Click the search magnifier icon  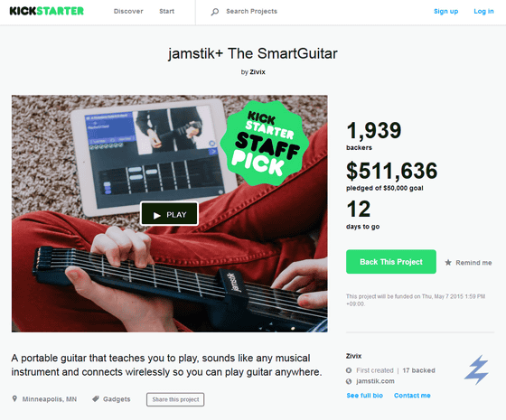pyautogui.click(x=215, y=12)
